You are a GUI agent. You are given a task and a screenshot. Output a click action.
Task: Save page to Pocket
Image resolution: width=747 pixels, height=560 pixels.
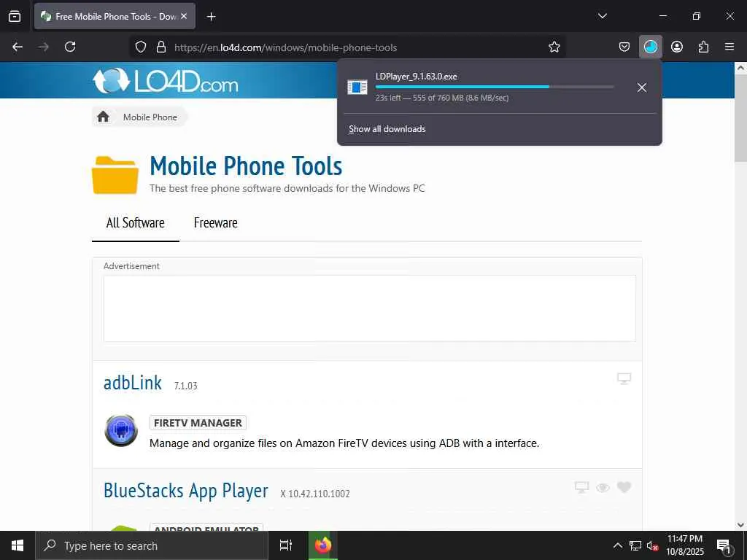pos(624,47)
